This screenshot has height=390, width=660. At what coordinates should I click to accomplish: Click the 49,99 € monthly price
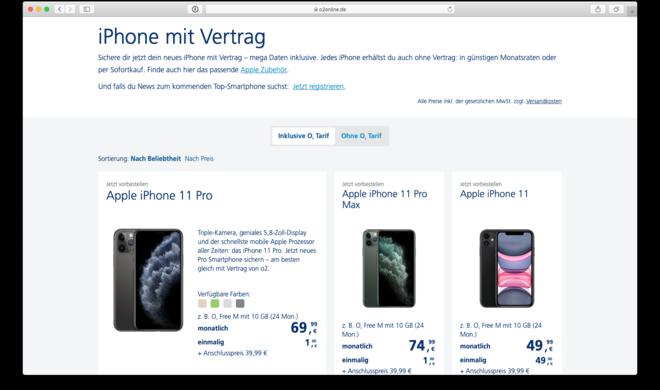click(x=540, y=345)
